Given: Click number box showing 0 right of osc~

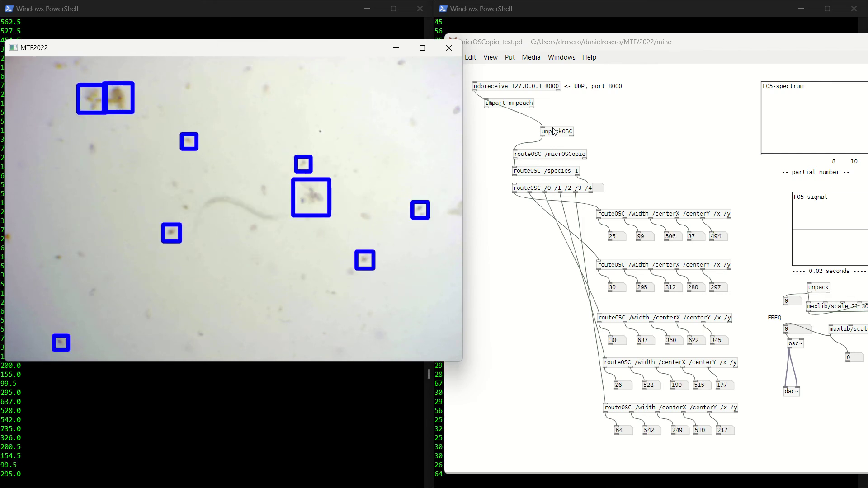Looking at the screenshot, I should point(854,357).
